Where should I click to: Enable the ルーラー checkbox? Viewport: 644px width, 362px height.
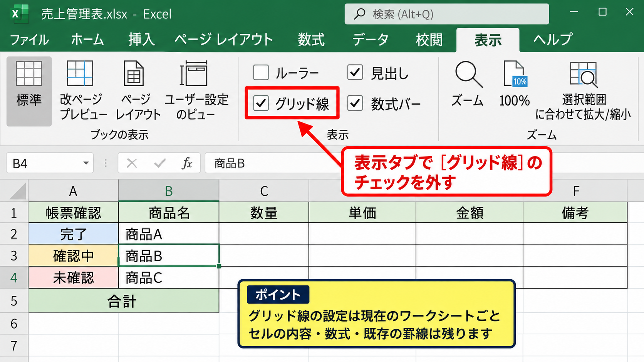coord(261,72)
